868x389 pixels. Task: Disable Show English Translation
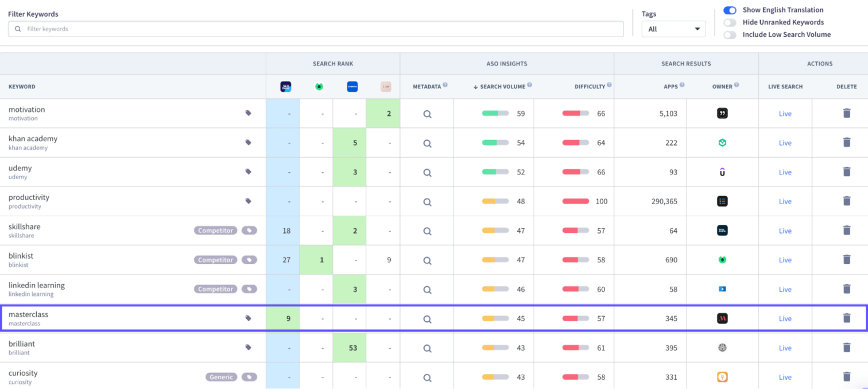730,10
